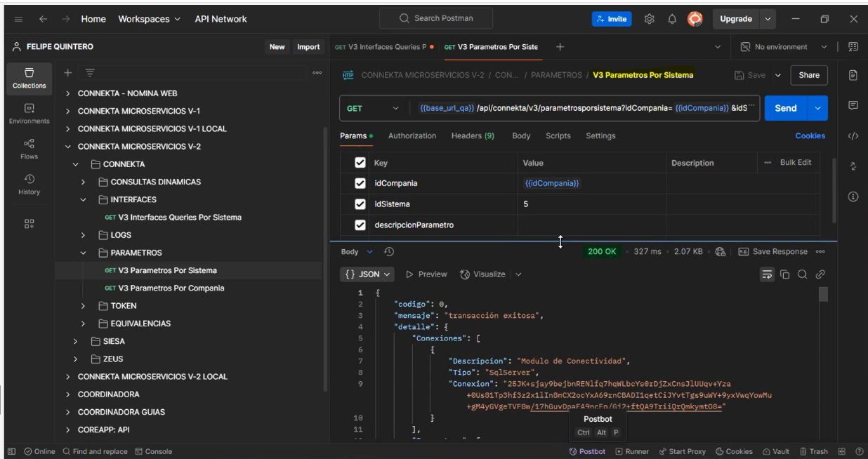
Task: Open the Headers (9) tab
Action: point(472,136)
